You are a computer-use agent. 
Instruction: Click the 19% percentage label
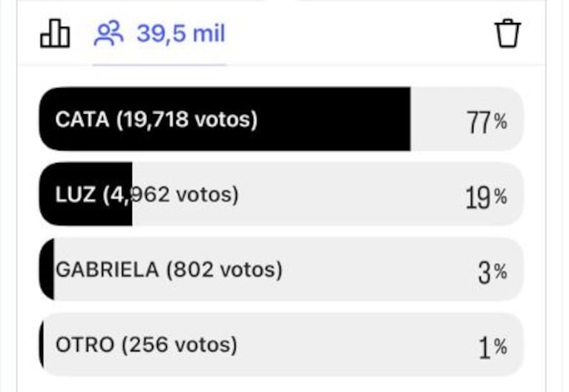pos(486,197)
